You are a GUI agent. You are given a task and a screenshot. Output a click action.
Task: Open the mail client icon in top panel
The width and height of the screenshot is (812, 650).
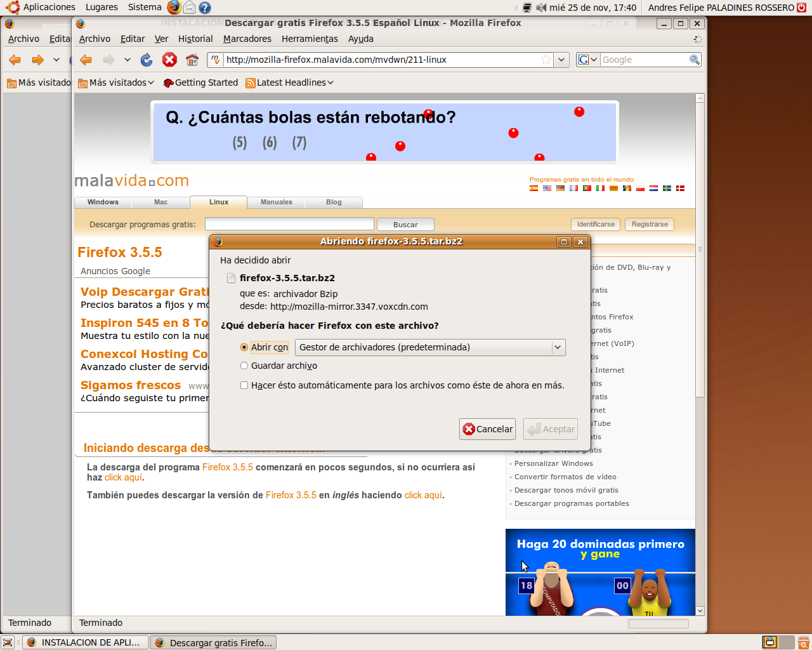point(189,8)
